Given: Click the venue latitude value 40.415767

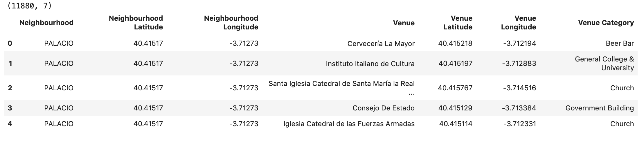Looking at the screenshot, I should point(455,88).
